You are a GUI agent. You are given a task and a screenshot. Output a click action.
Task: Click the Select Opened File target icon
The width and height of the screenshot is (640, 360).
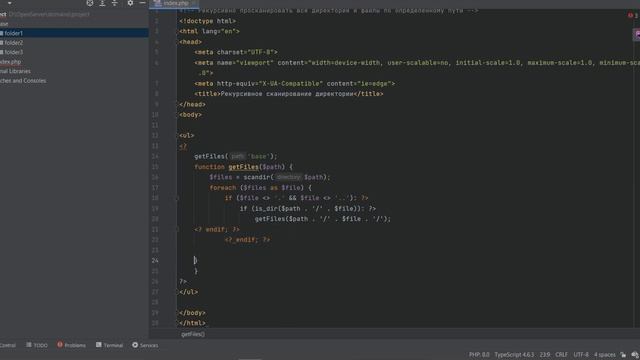[90, 3]
